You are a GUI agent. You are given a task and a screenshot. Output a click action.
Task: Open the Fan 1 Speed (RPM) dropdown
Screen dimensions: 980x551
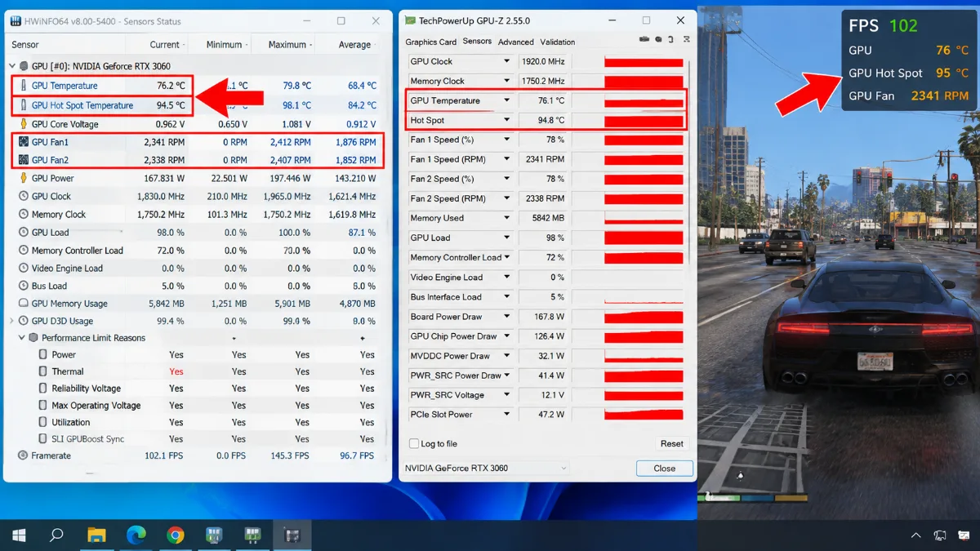[x=507, y=159]
